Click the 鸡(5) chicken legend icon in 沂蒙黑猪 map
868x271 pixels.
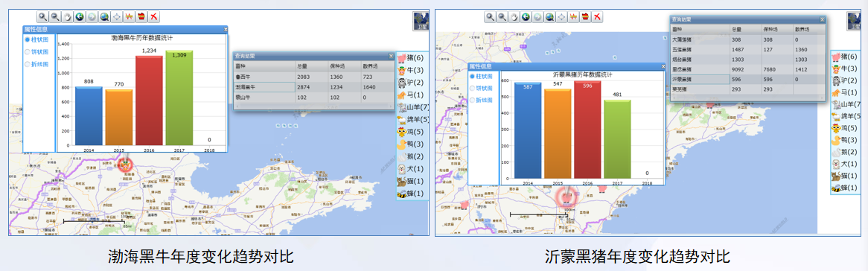click(x=836, y=128)
